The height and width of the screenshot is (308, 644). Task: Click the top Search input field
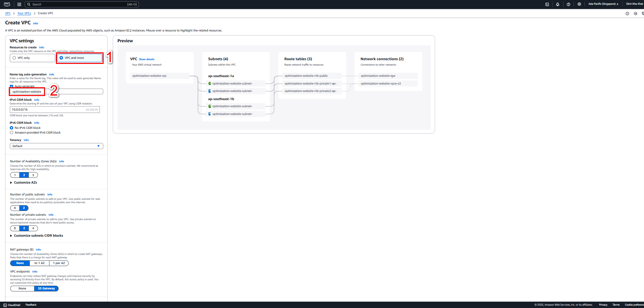[82, 4]
